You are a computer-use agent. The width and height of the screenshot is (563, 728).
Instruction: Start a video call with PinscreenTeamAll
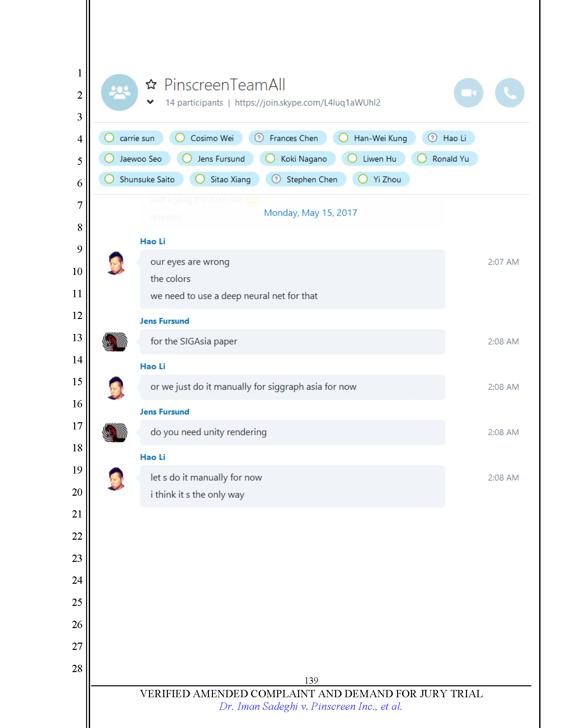click(468, 93)
